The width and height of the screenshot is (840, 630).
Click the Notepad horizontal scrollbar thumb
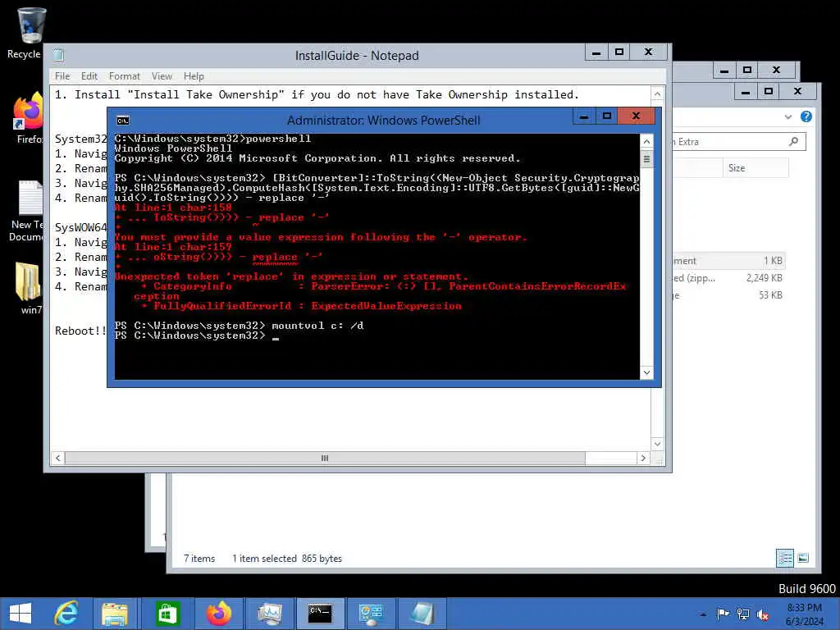click(x=325, y=458)
